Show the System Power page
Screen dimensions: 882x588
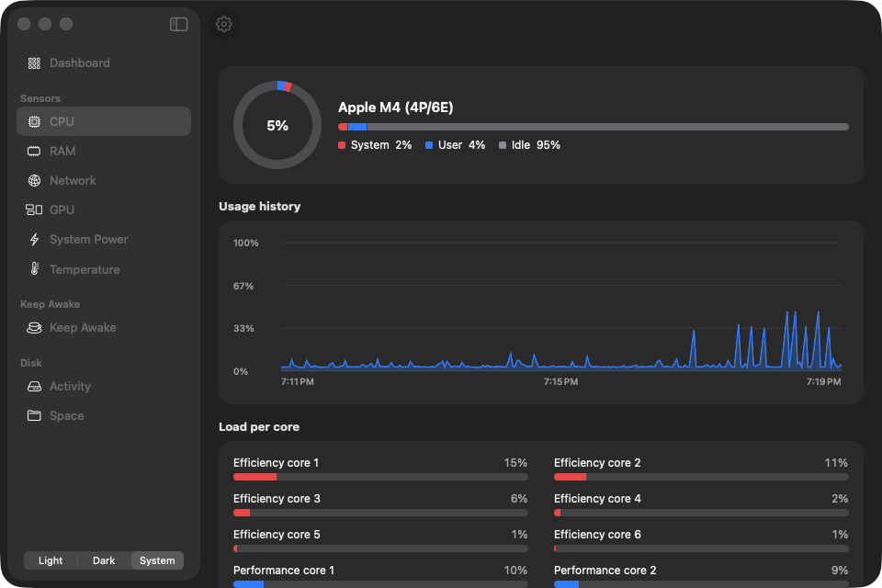[x=104, y=239]
